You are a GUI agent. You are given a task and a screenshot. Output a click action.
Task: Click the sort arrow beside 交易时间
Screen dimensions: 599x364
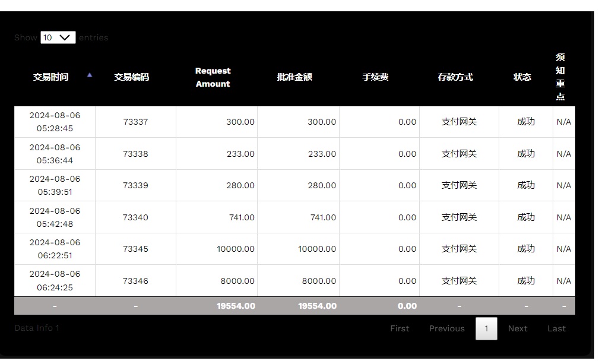click(x=90, y=75)
